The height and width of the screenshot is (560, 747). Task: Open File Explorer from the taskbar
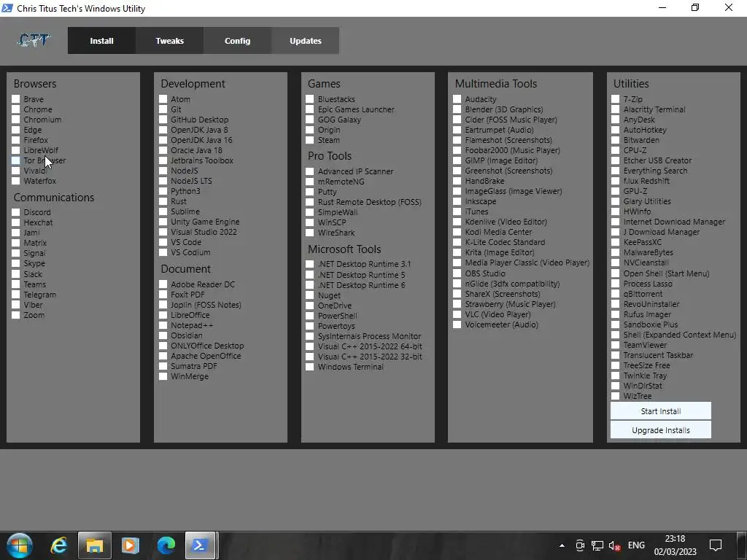(x=94, y=545)
